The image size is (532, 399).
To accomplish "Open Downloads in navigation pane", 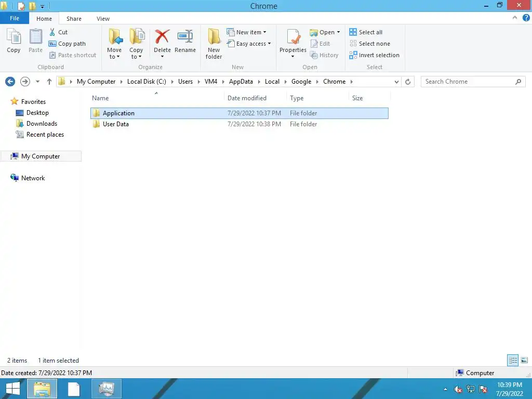I will point(37,124).
